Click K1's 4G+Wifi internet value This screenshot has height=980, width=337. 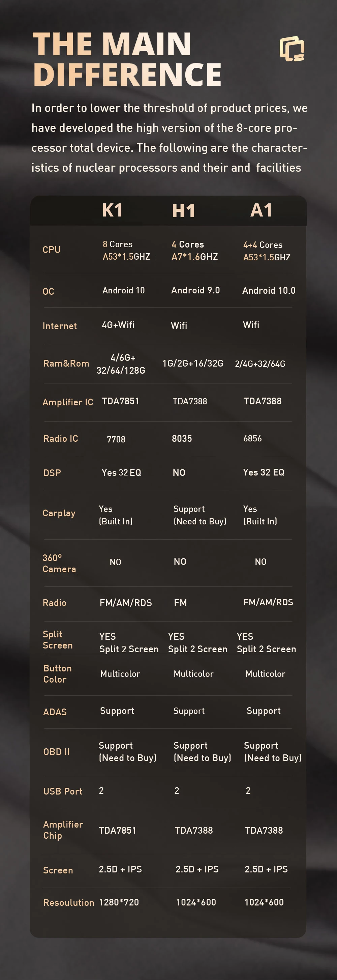(118, 325)
